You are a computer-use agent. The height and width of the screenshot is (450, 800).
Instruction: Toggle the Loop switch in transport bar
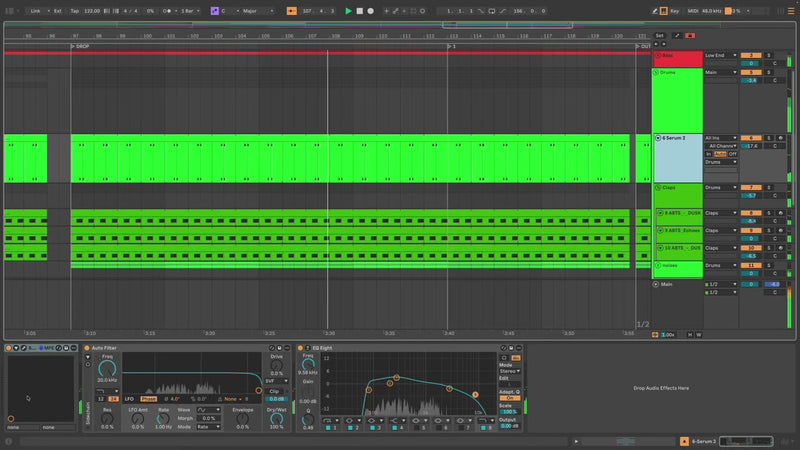click(x=491, y=11)
